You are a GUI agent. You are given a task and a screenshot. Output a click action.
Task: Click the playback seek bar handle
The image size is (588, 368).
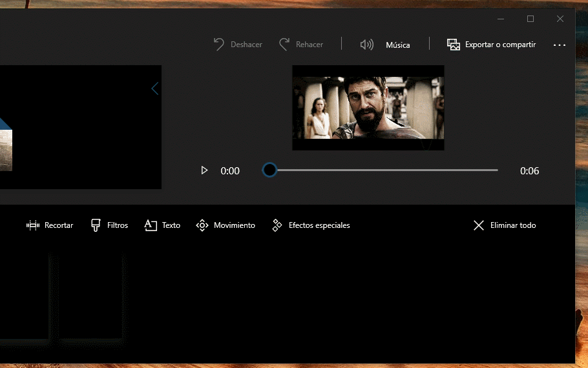pyautogui.click(x=269, y=170)
